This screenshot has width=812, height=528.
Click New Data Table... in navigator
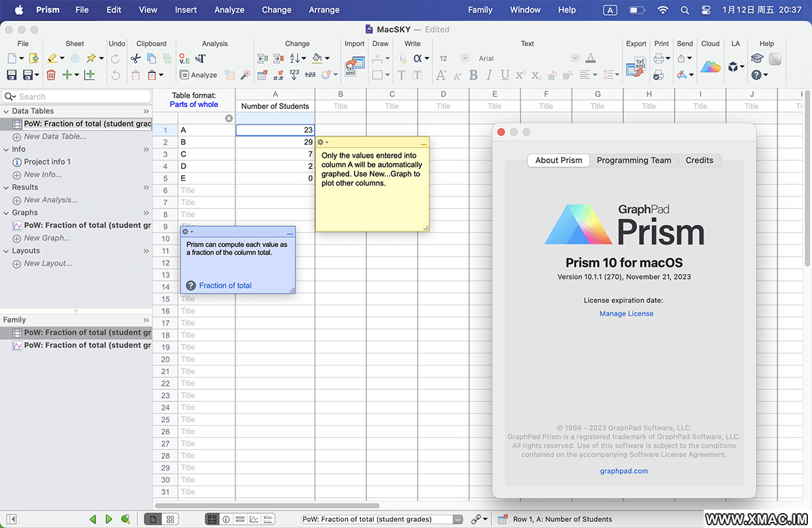tap(55, 136)
